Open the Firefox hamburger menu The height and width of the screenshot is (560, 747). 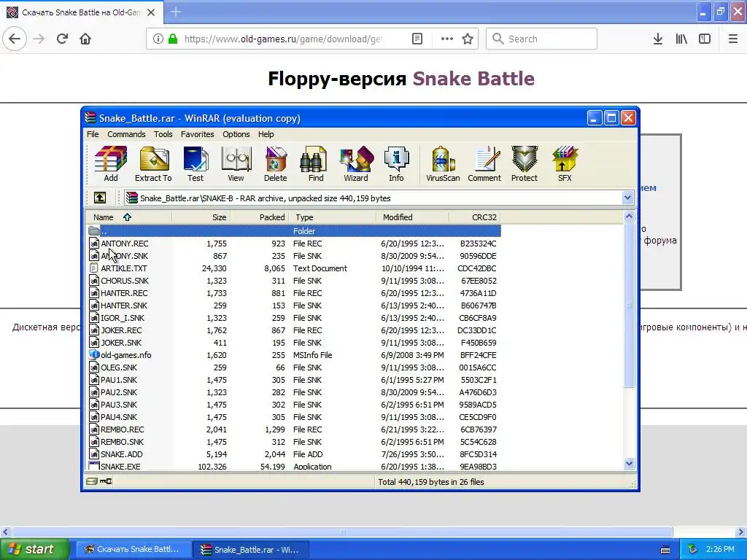(x=733, y=39)
